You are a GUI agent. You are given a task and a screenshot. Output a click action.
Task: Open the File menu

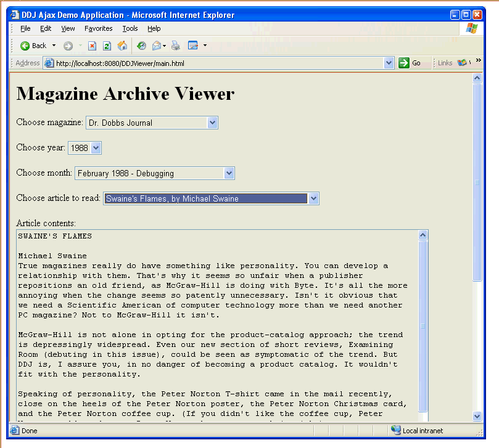pos(25,28)
